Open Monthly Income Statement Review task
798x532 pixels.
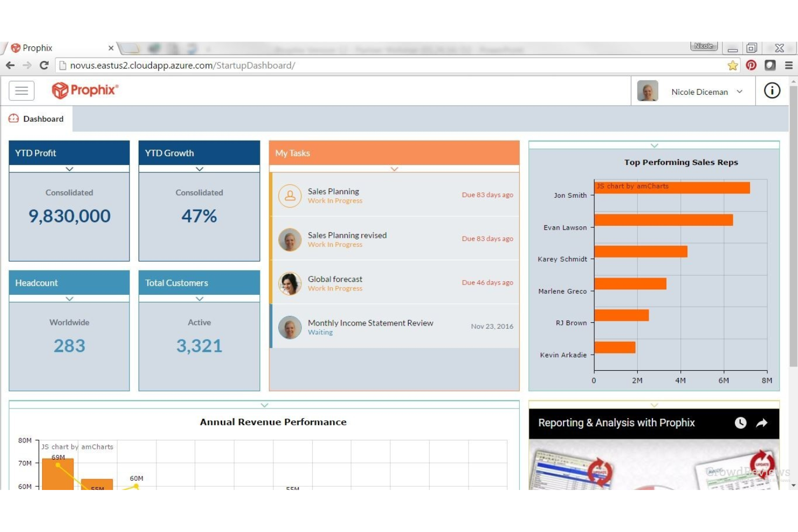[x=370, y=323]
